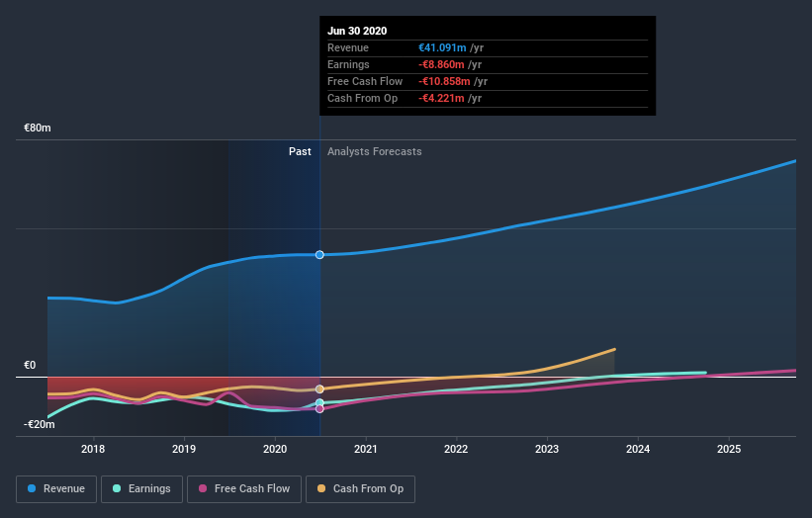Click the 2018 x-axis label

pos(93,449)
